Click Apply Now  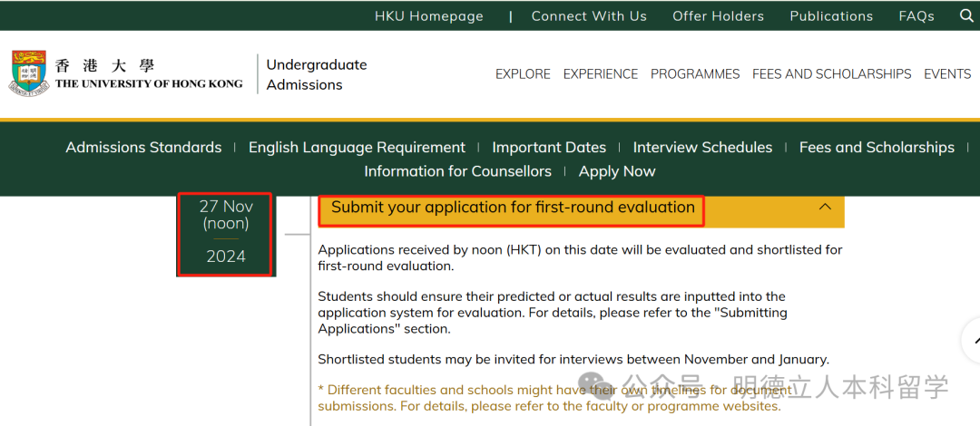(617, 171)
